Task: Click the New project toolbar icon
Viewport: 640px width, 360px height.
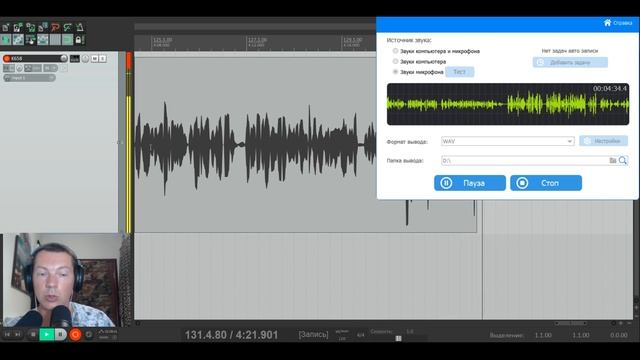Action: (x=6, y=28)
